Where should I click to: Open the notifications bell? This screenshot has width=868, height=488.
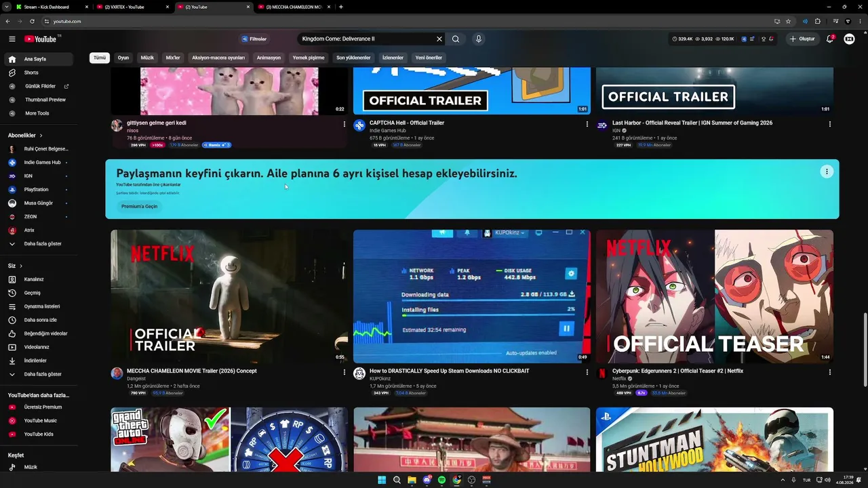coord(829,39)
